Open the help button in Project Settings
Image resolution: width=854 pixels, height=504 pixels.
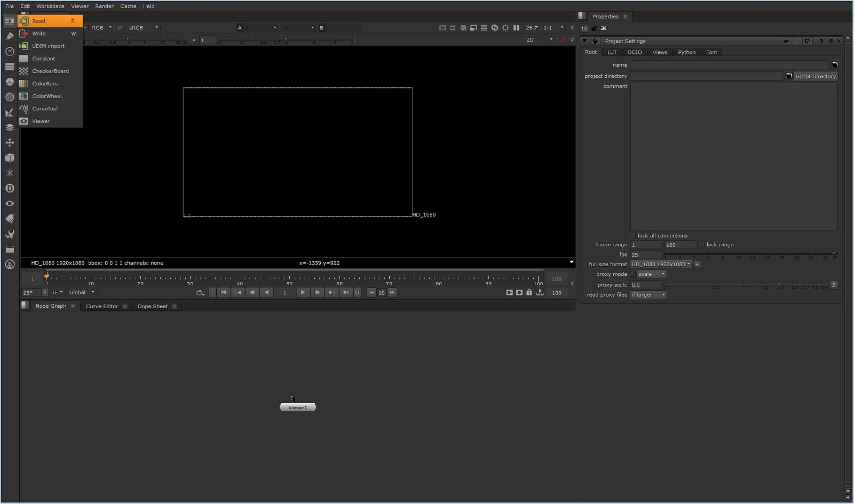(x=822, y=41)
